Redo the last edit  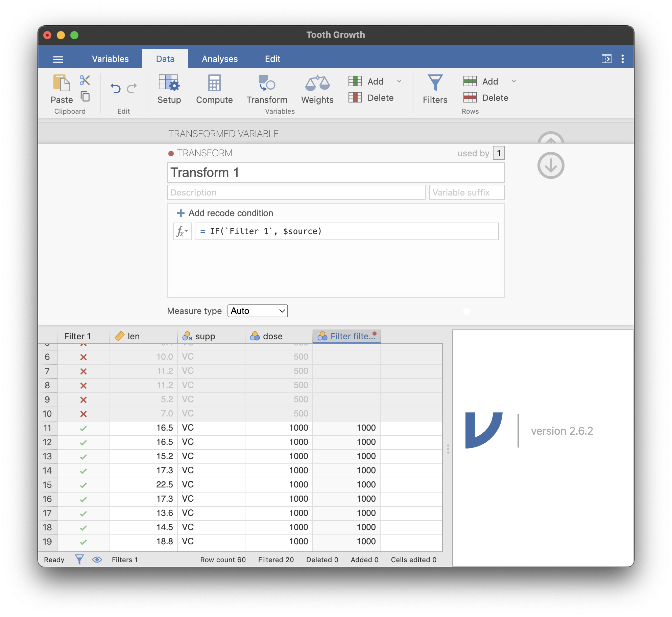point(132,88)
